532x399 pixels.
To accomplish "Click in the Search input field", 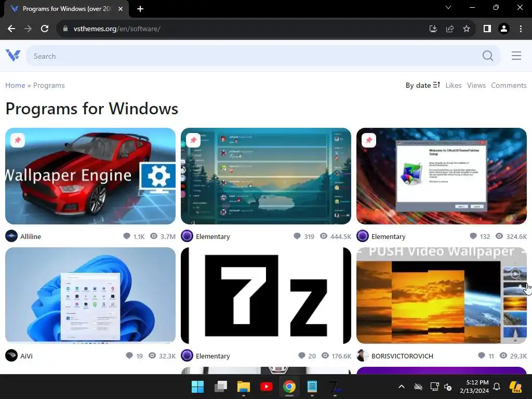I will (263, 56).
